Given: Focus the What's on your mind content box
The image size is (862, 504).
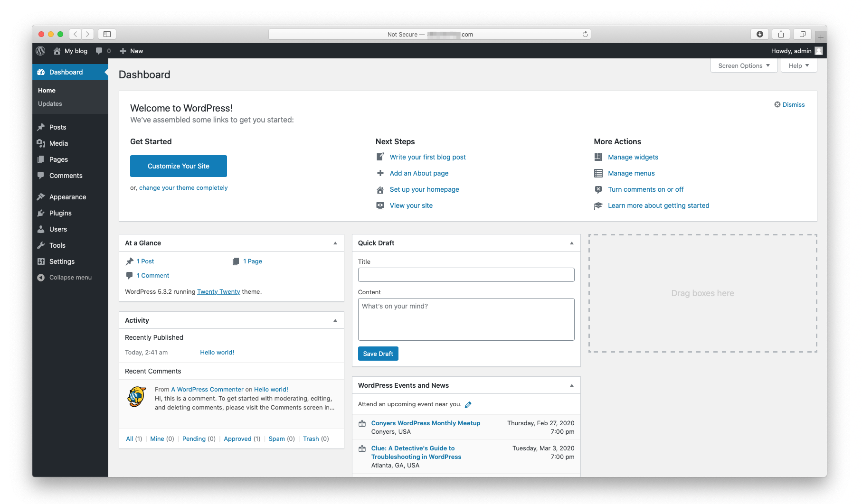Looking at the screenshot, I should pyautogui.click(x=466, y=319).
